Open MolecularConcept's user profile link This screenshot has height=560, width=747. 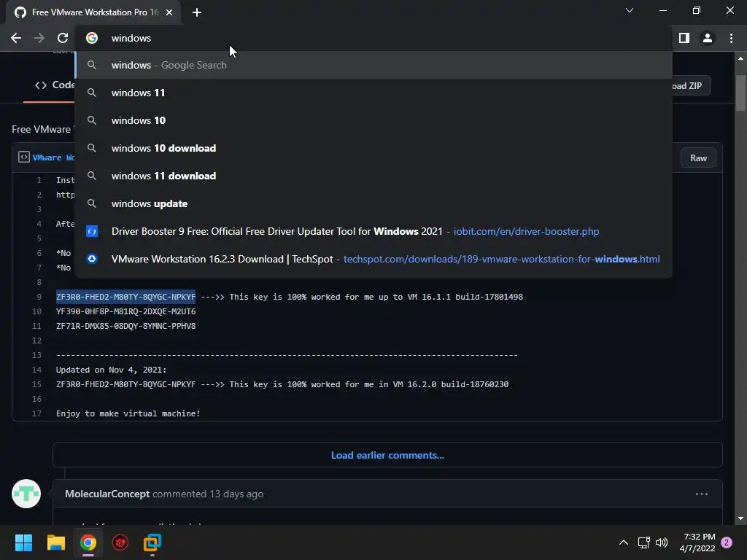(107, 494)
